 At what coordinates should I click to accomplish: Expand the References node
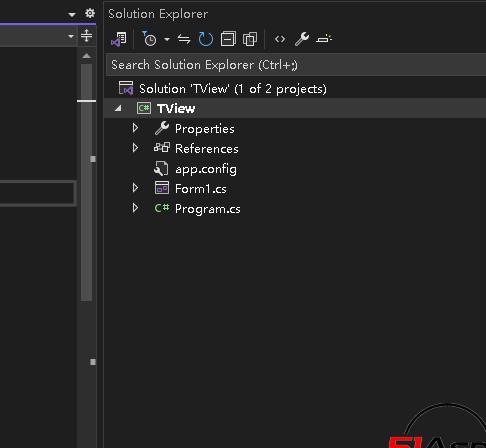tap(135, 148)
